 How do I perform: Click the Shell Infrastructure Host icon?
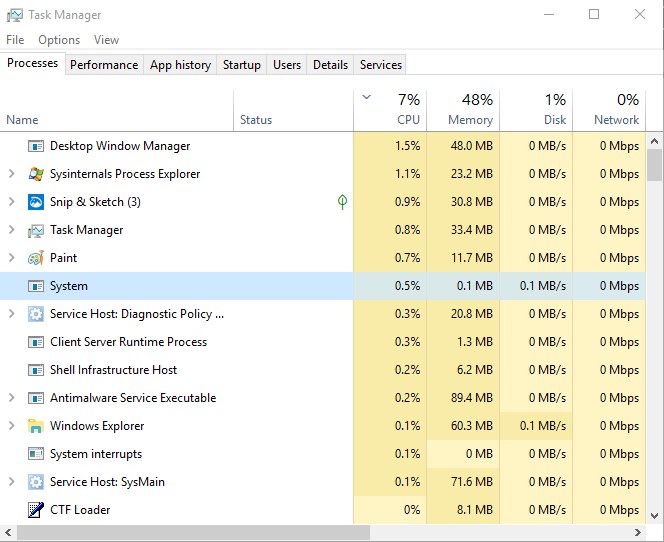[36, 370]
